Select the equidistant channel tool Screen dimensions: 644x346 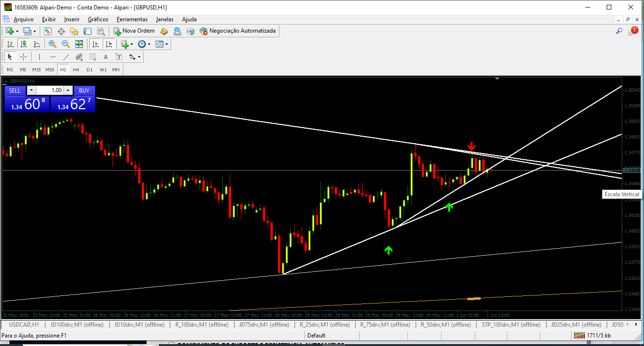pyautogui.click(x=79, y=57)
